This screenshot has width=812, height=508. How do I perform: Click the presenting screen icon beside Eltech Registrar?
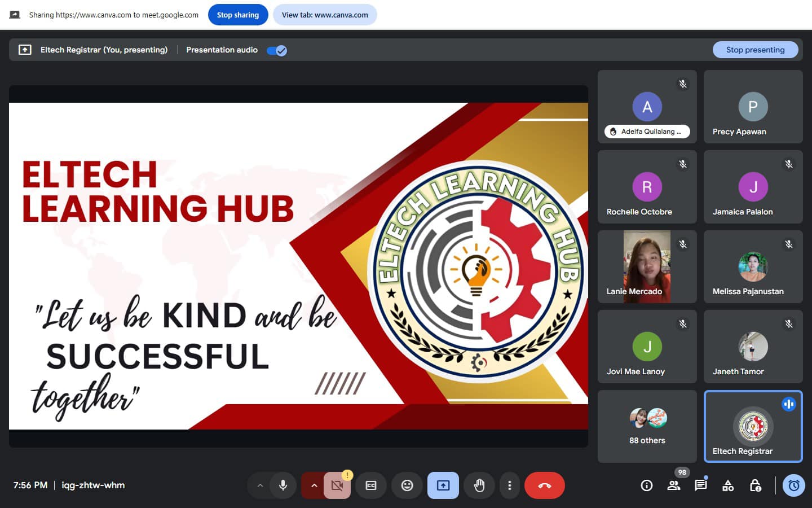pos(25,50)
